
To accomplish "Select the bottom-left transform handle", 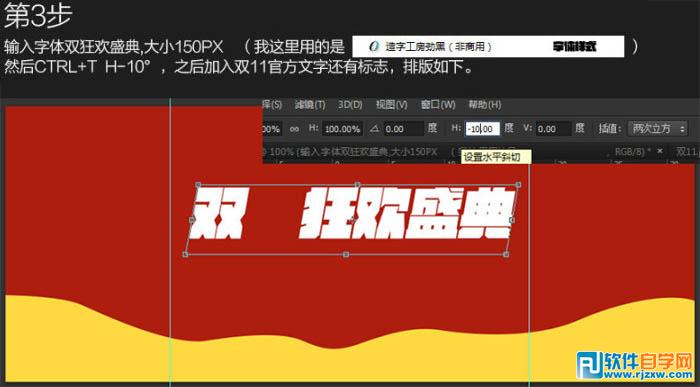I will 185,254.
